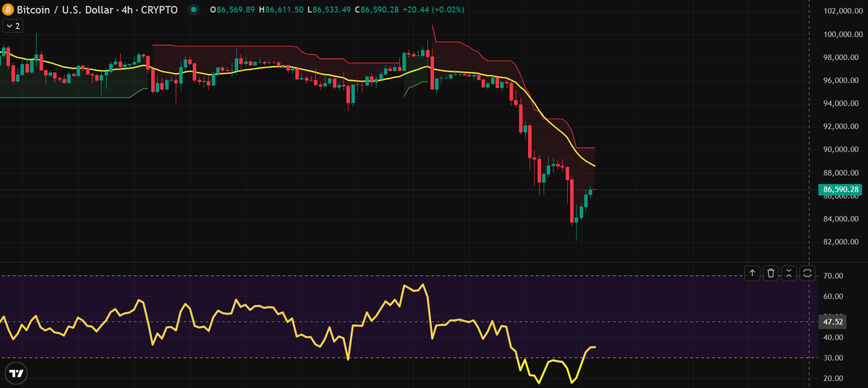Viewport: 868px width, 388px height.
Task: Click the Bitcoin coin logo icon
Action: 8,9
